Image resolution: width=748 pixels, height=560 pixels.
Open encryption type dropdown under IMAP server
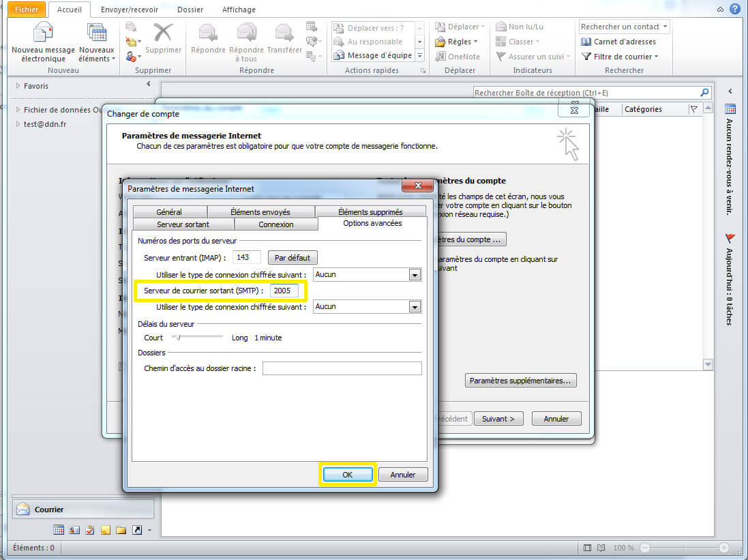pos(414,275)
